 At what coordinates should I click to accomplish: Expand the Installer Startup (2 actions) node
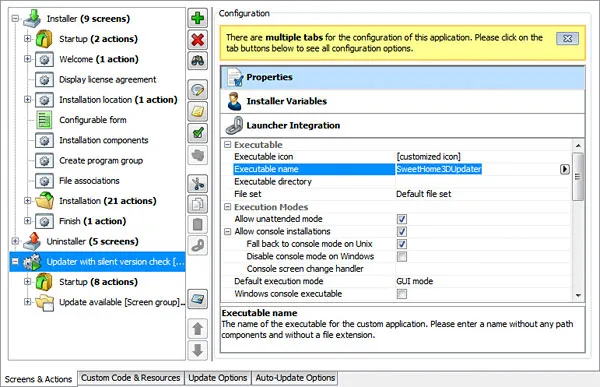pyautogui.click(x=28, y=39)
